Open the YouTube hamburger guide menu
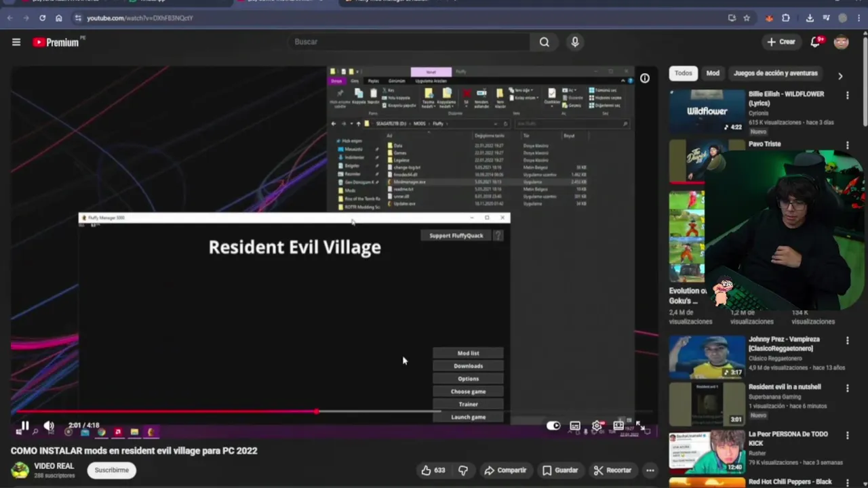868x488 pixels. click(16, 42)
